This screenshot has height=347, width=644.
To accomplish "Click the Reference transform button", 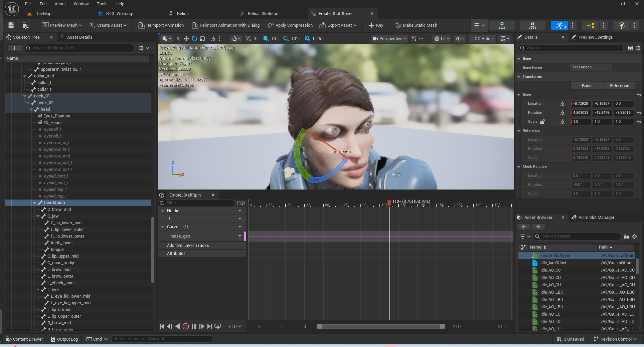I will point(619,86).
